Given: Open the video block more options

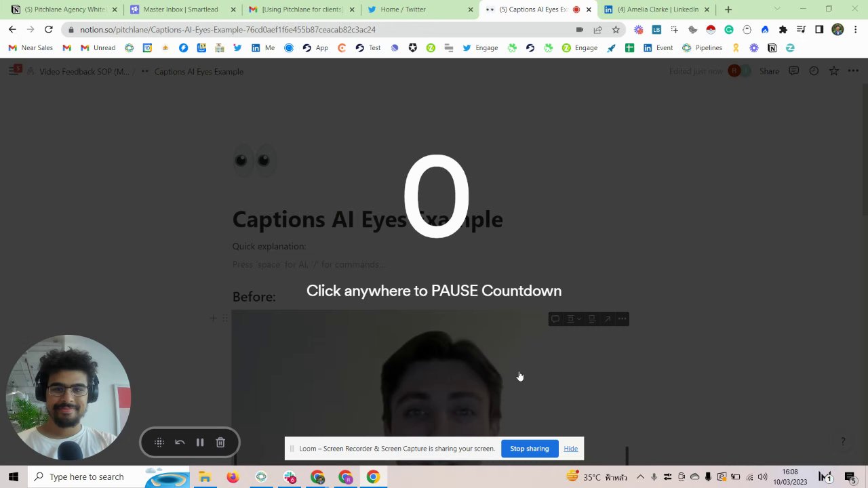Looking at the screenshot, I should coord(622,319).
